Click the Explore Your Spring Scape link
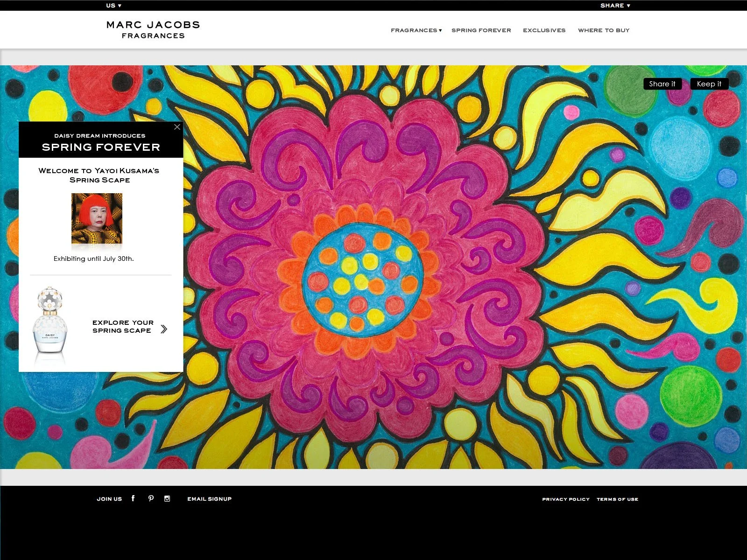 click(x=123, y=326)
